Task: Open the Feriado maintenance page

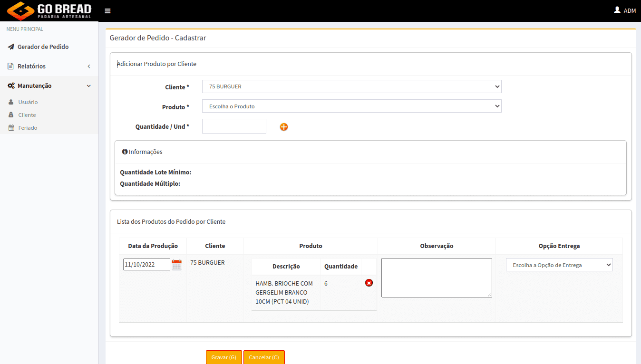Action: click(28, 128)
